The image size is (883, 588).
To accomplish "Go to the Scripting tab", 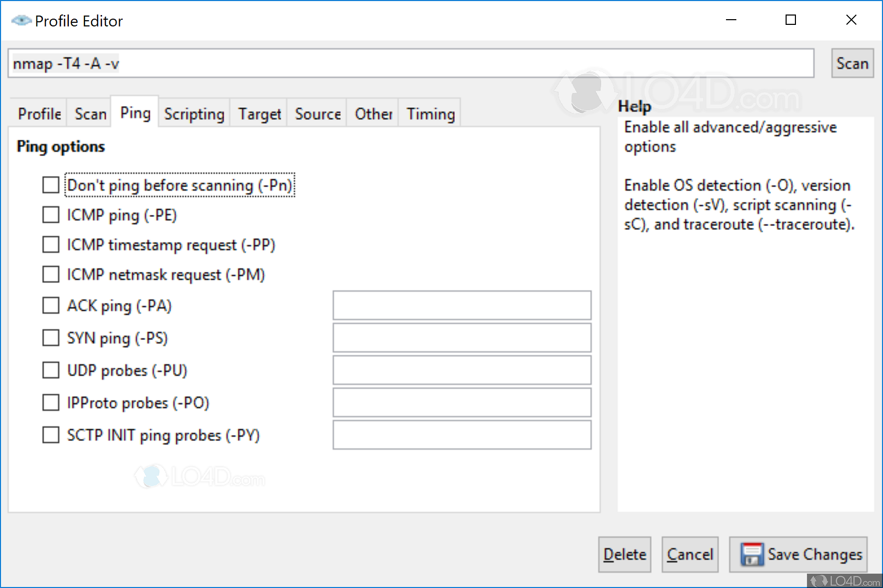I will [194, 113].
